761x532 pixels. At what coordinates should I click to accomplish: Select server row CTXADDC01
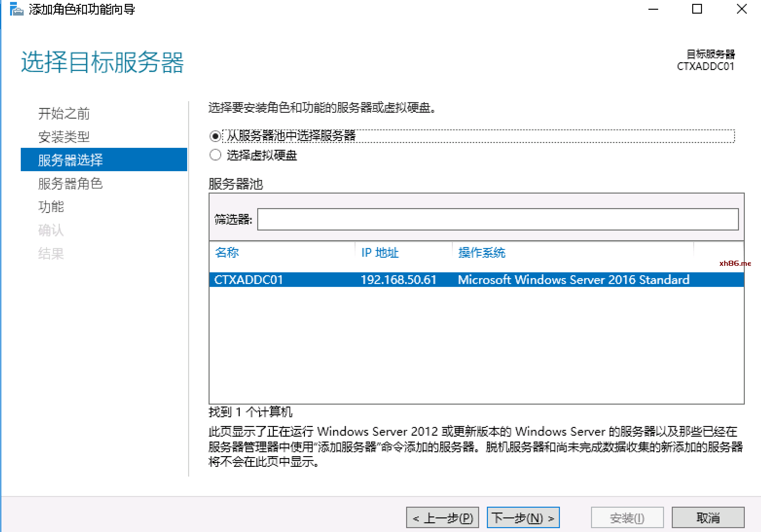248,280
